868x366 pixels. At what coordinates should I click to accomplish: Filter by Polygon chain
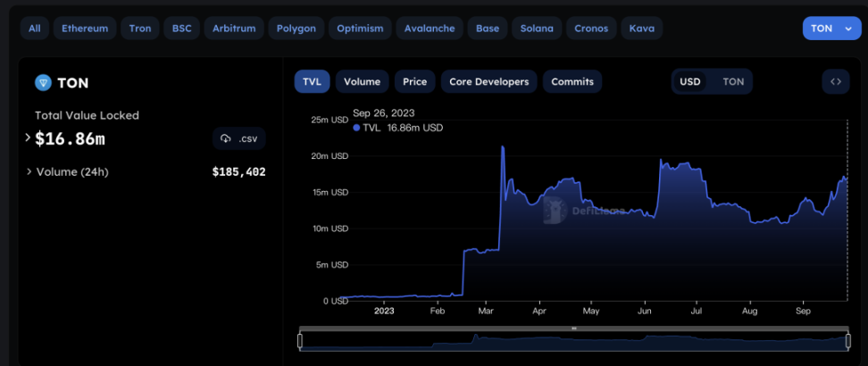(x=296, y=29)
